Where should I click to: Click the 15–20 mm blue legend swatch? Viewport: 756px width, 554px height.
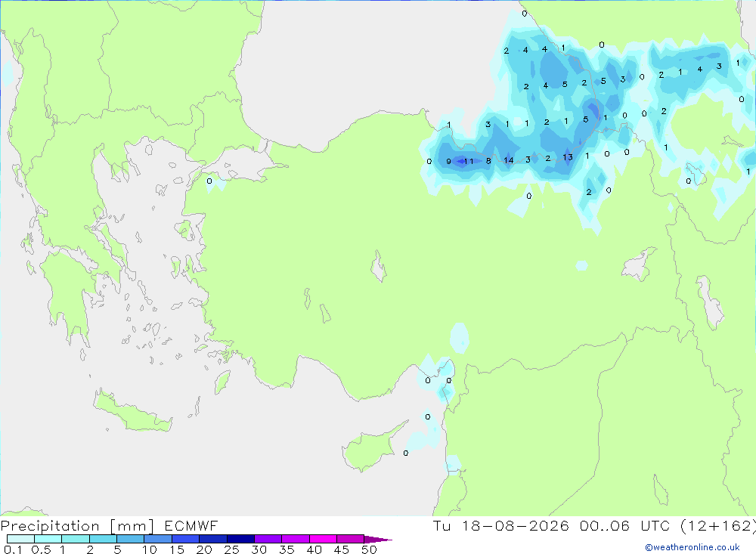click(x=185, y=539)
